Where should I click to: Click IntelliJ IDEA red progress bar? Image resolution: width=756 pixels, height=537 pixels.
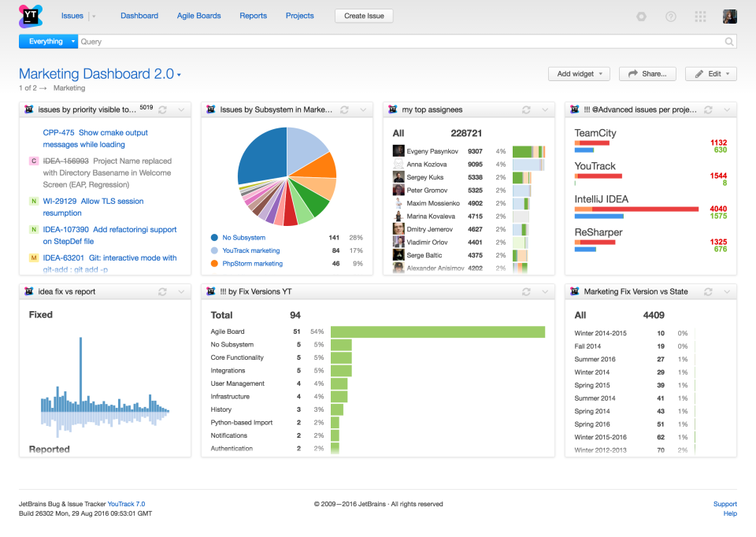(x=646, y=209)
